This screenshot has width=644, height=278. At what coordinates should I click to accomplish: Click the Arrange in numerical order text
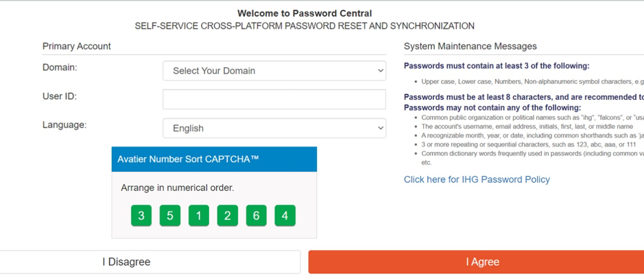point(178,188)
